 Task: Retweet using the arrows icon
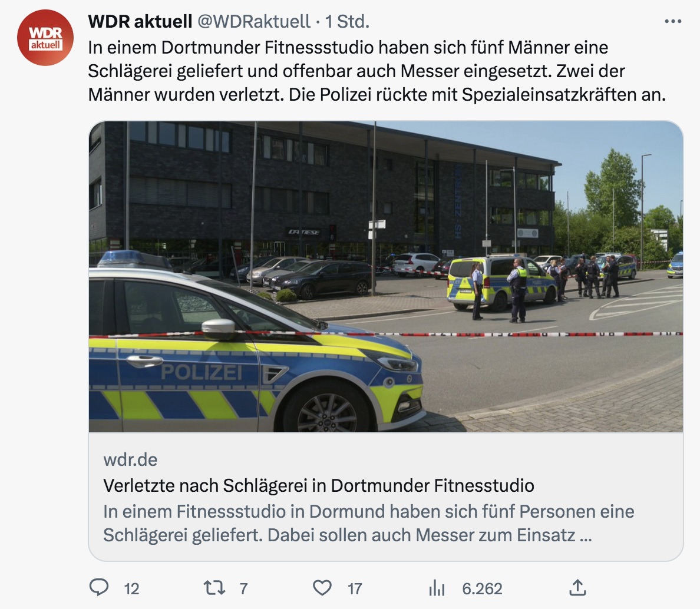[214, 588]
